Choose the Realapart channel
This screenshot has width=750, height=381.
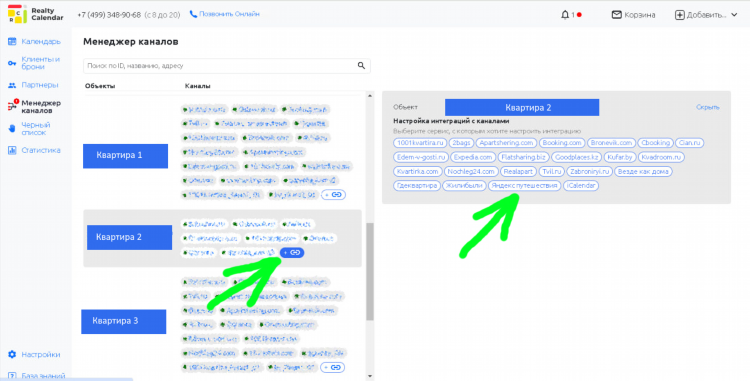518,171
